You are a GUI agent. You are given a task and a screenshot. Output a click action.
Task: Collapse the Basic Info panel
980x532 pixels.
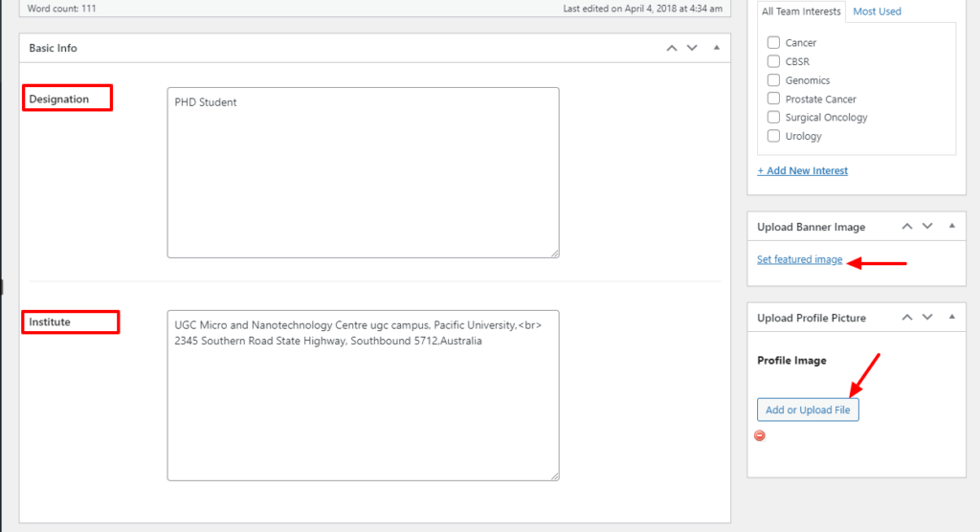point(716,48)
